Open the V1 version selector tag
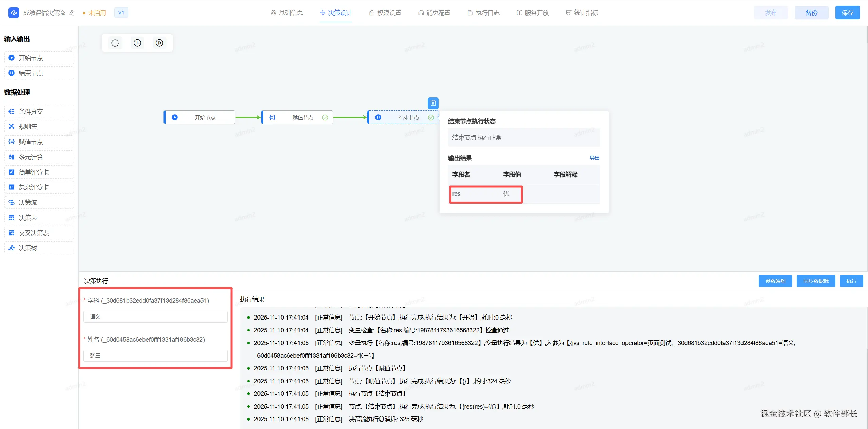This screenshot has width=868, height=429. click(121, 13)
